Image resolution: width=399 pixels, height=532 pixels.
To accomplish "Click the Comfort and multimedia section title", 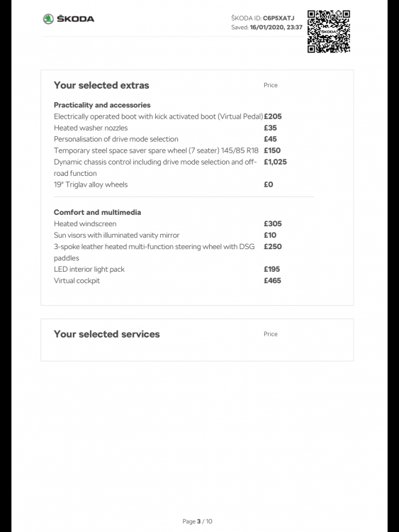I will point(97,212).
